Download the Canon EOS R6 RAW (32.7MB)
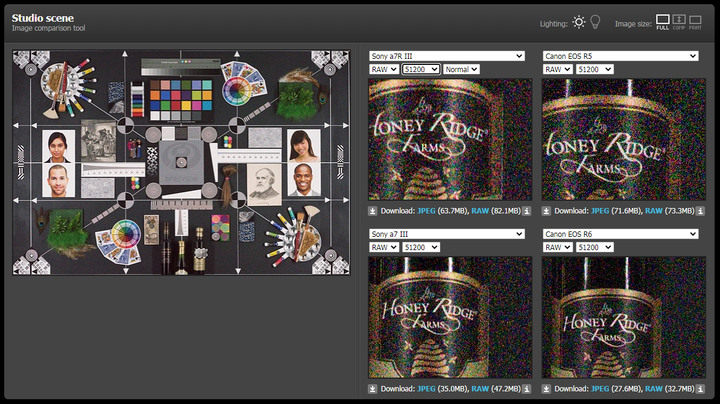 [653, 389]
